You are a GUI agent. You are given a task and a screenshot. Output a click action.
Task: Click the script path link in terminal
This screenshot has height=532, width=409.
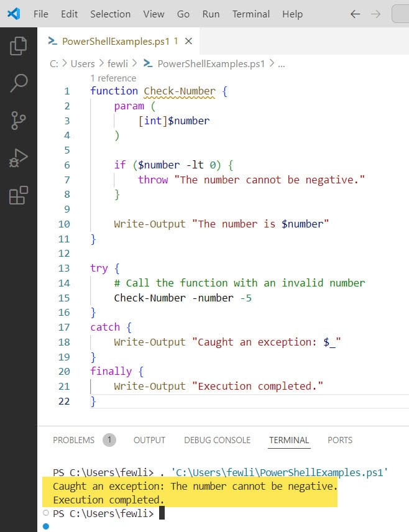click(x=279, y=472)
